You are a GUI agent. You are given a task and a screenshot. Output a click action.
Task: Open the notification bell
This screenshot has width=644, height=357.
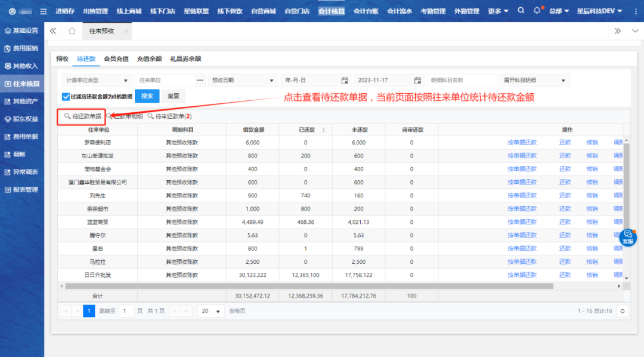coord(537,11)
